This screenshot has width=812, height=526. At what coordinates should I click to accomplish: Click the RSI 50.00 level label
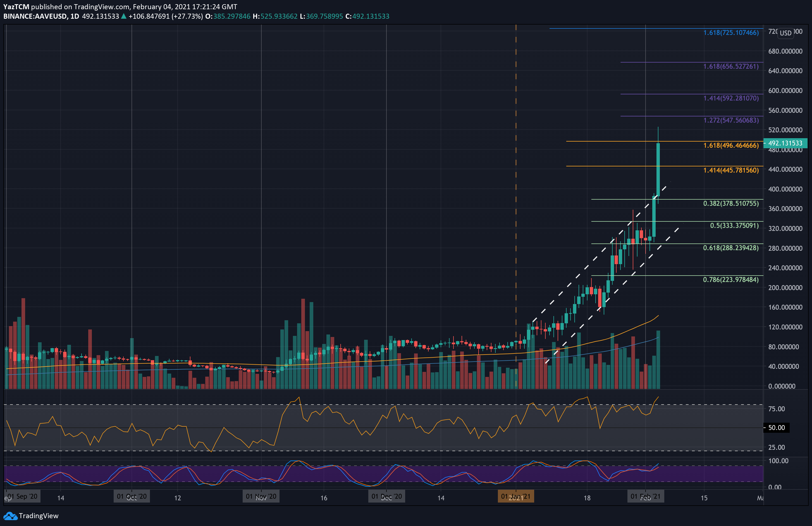coord(776,428)
